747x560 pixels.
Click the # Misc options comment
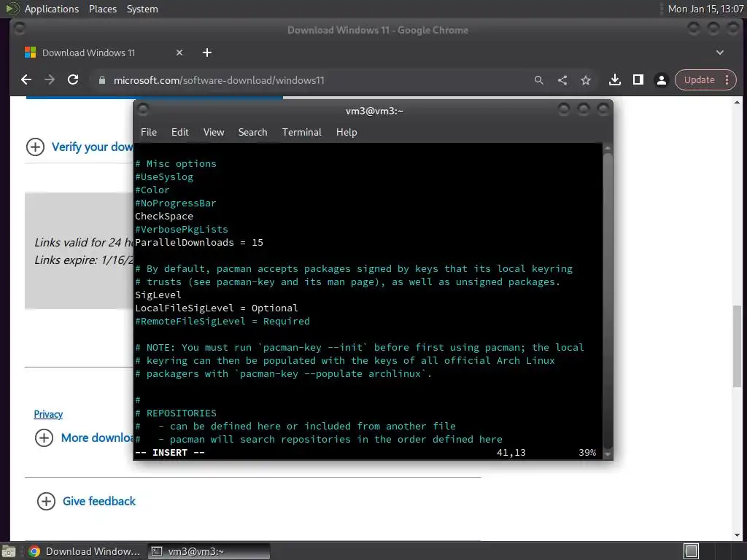(175, 164)
